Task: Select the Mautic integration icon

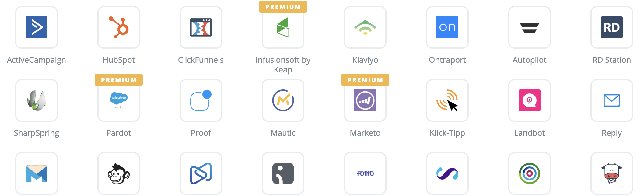Action: pyautogui.click(x=283, y=100)
